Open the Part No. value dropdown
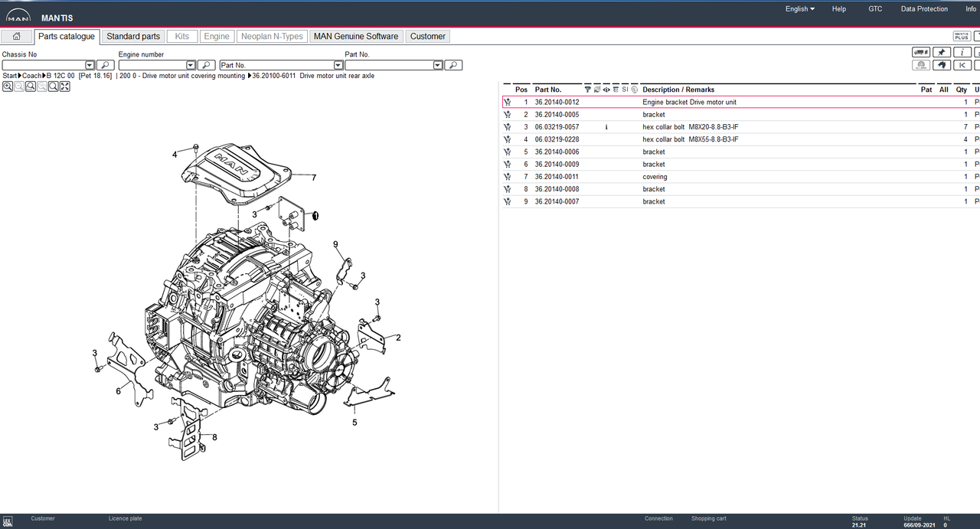 click(438, 66)
